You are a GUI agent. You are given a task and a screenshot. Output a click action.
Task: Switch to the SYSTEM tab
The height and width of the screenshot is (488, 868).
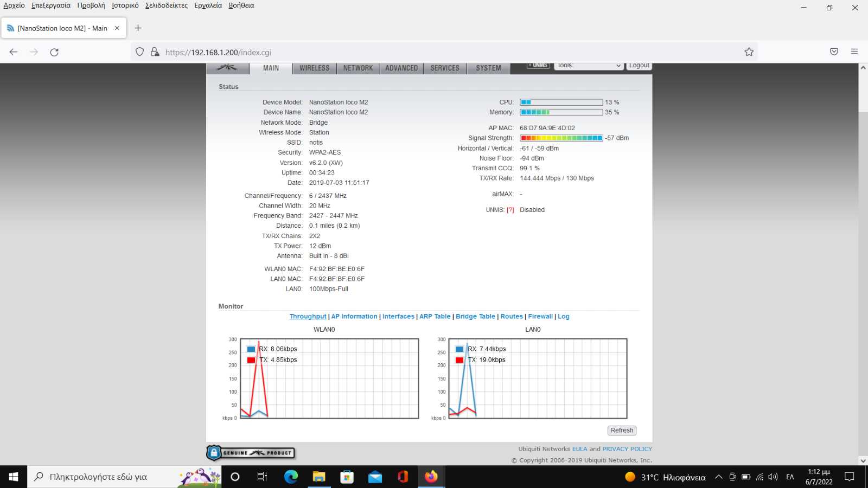point(488,68)
